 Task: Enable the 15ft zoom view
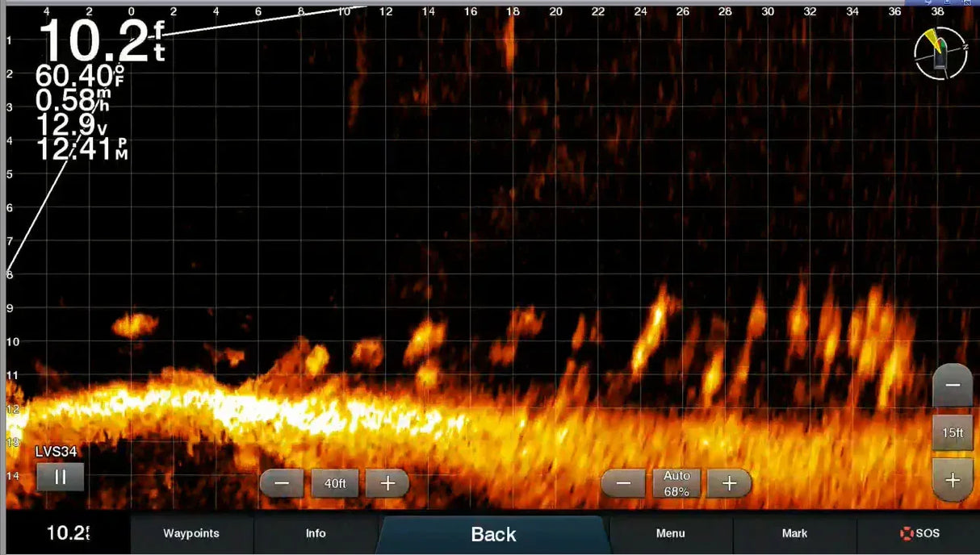click(952, 433)
